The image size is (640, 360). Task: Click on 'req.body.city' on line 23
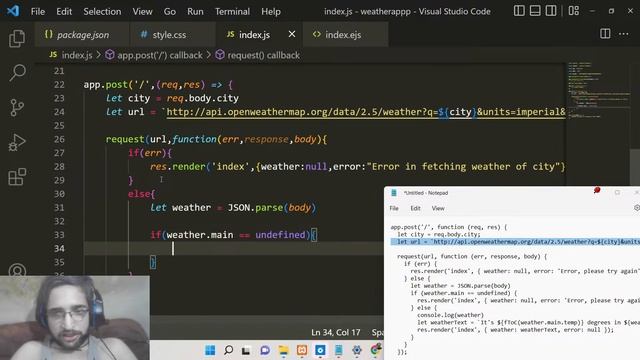[x=202, y=98]
